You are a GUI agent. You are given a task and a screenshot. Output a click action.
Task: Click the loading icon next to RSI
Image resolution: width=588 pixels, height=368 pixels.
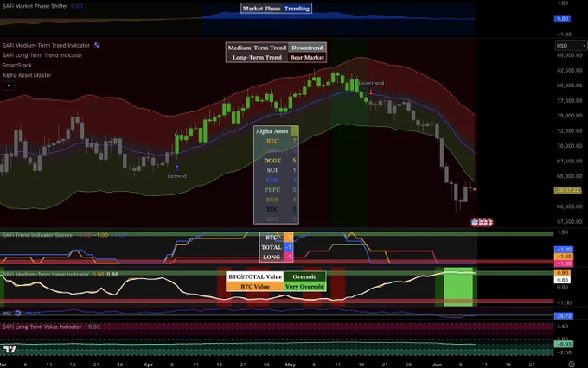(x=17, y=314)
